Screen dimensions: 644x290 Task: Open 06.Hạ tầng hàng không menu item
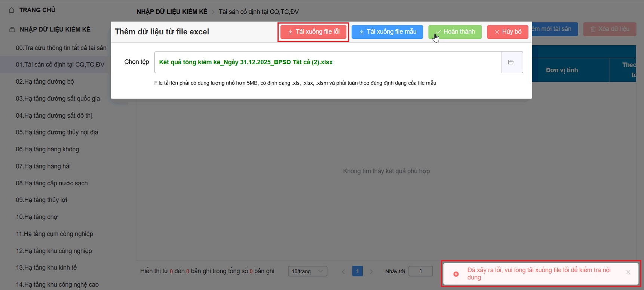click(47, 149)
